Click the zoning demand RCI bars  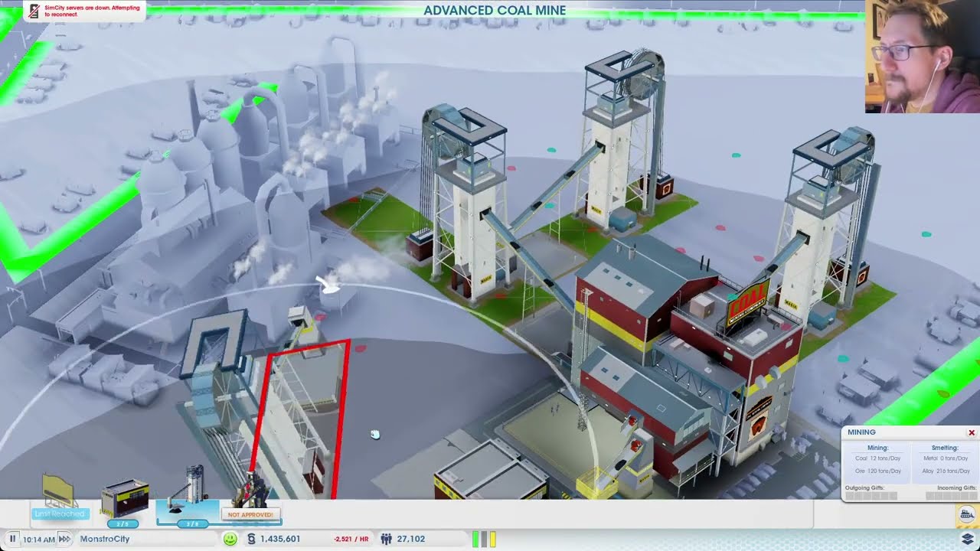(485, 539)
